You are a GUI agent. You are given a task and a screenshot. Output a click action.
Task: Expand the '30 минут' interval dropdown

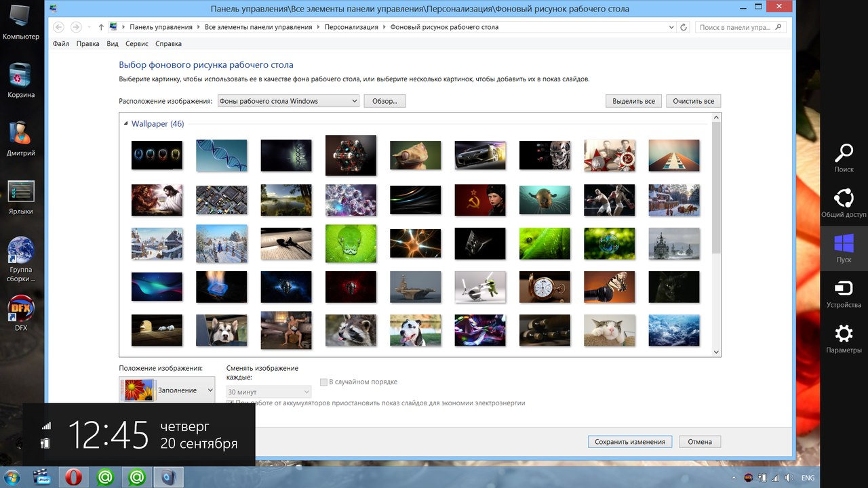269,392
